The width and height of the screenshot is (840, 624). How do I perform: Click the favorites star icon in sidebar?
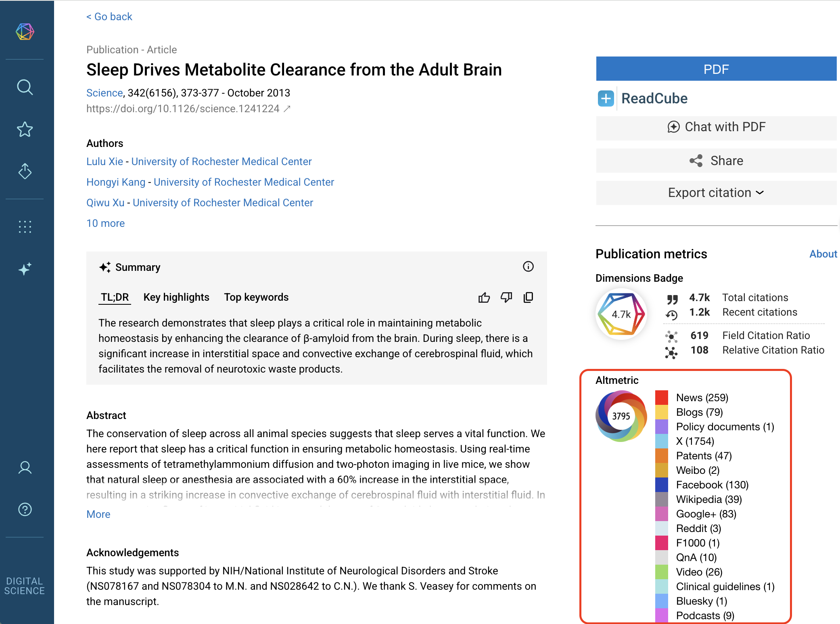pyautogui.click(x=25, y=130)
